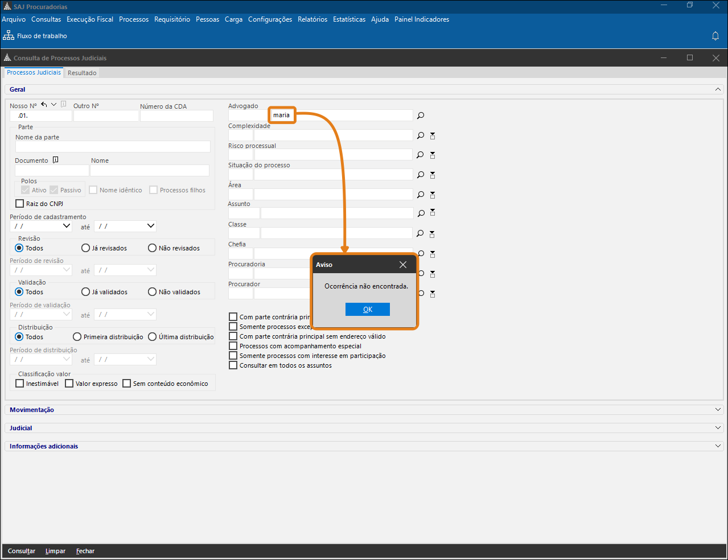Image resolution: width=728 pixels, height=560 pixels.
Task: Check Sem conteúdo econômico
Action: 127,384
